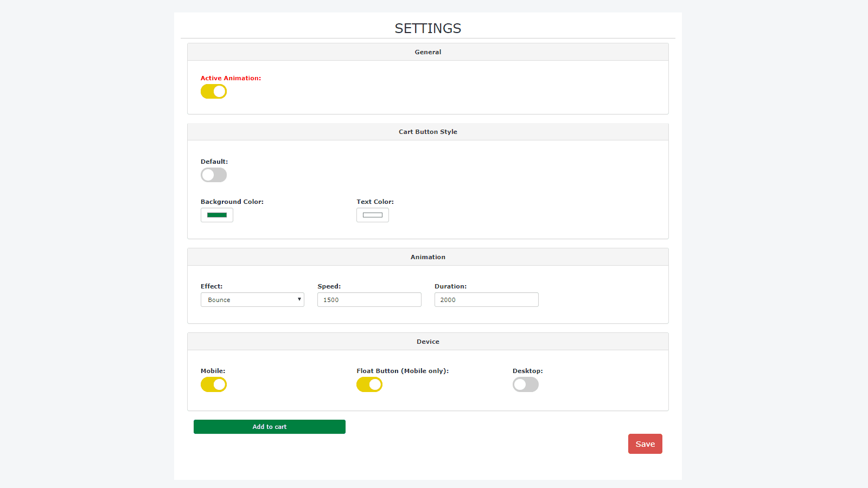Click the General section header
The height and width of the screenshot is (488, 868).
[x=427, y=52]
